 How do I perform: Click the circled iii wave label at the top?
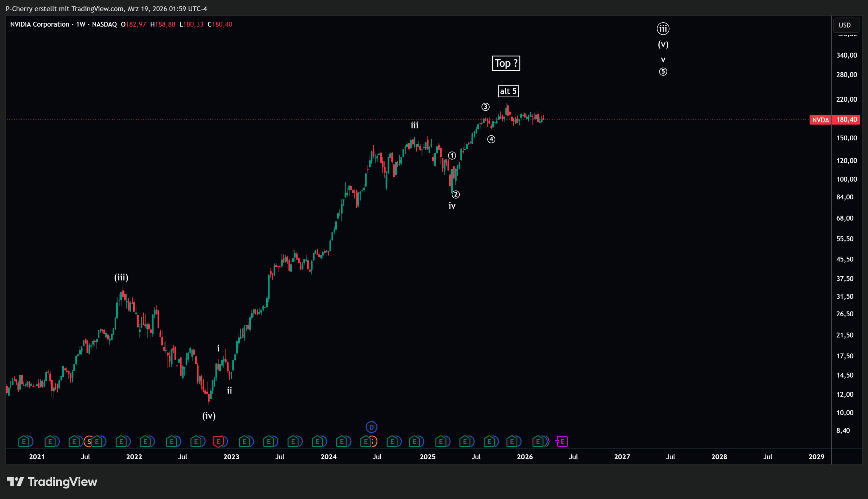tap(663, 28)
